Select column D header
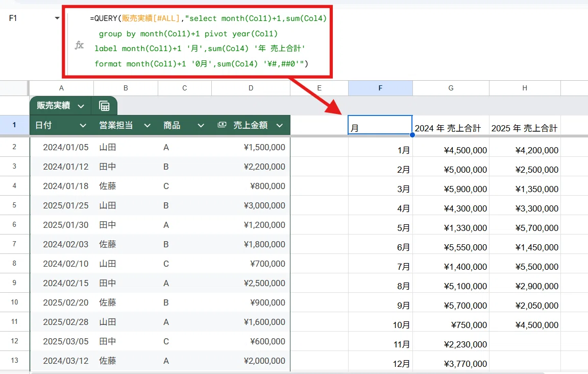The image size is (588, 374). (251, 88)
